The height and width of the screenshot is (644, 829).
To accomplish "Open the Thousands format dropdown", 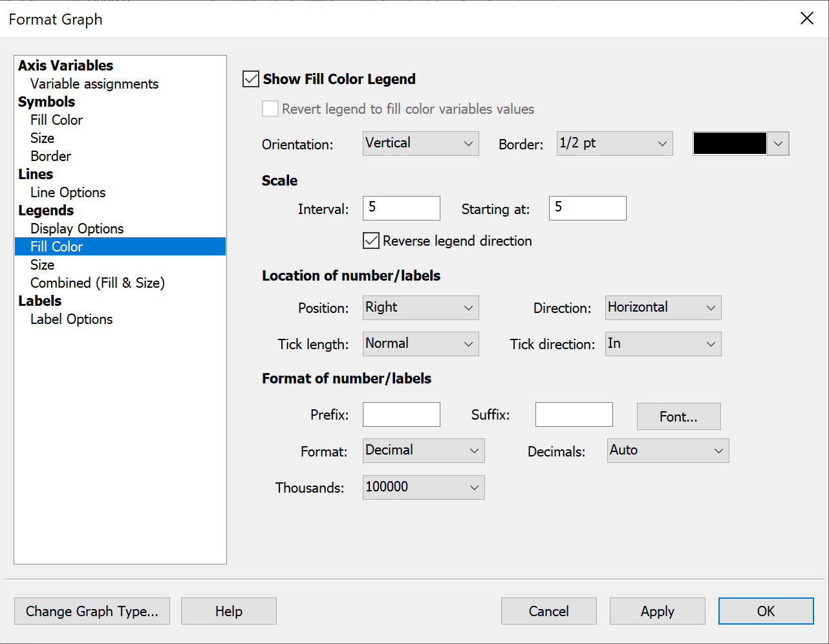I will pos(423,487).
